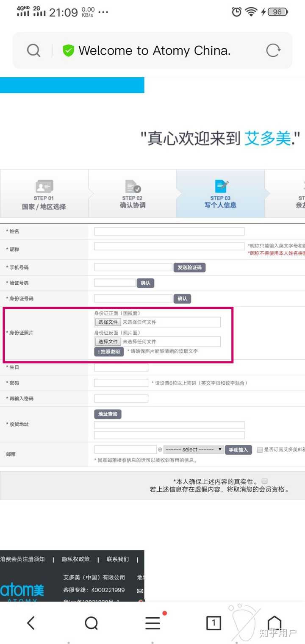Select the STEP 02 确认协调 tab
The height and width of the screenshot is (644, 305).
click(x=133, y=194)
